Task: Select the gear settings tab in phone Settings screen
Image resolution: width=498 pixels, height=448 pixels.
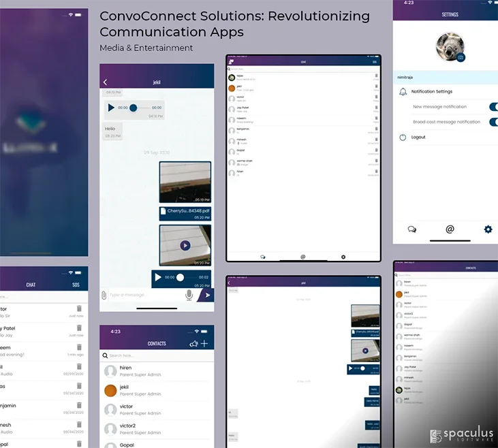Action: click(488, 229)
